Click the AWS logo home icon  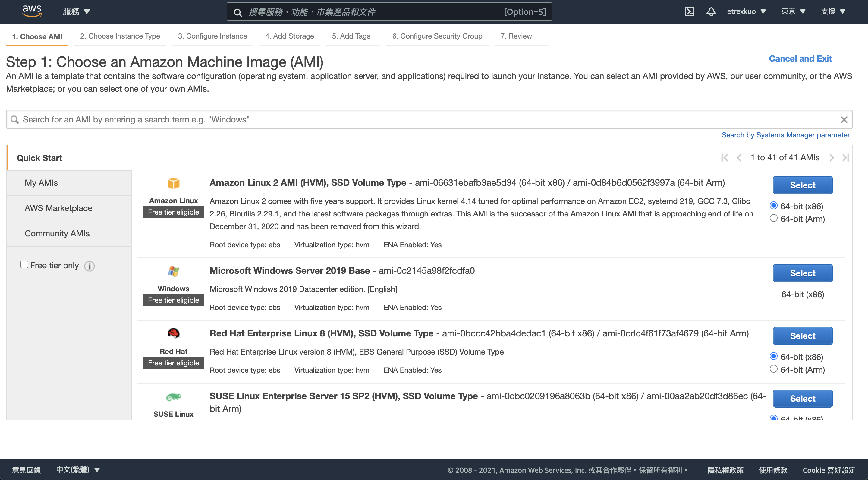coord(32,11)
